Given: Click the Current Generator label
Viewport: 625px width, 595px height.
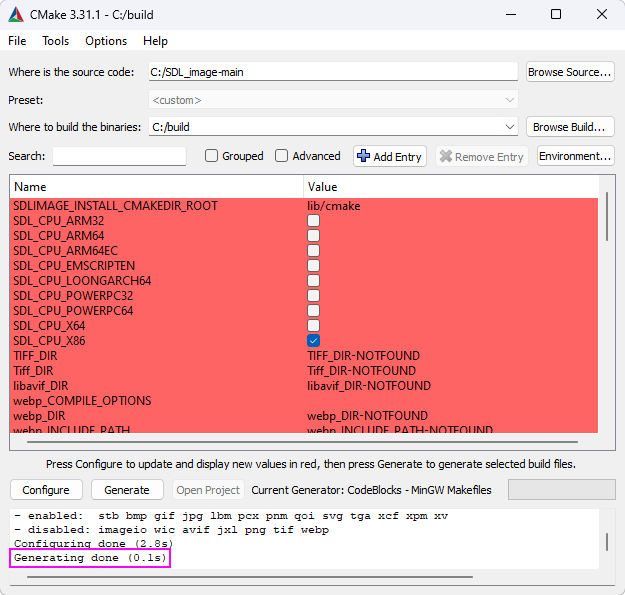Looking at the screenshot, I should click(371, 489).
